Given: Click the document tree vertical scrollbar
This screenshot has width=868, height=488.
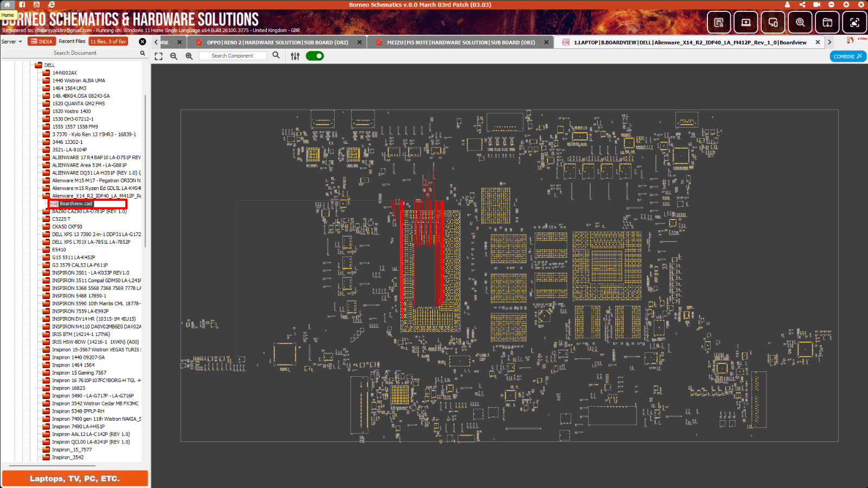Looking at the screenshot, I should (x=145, y=171).
